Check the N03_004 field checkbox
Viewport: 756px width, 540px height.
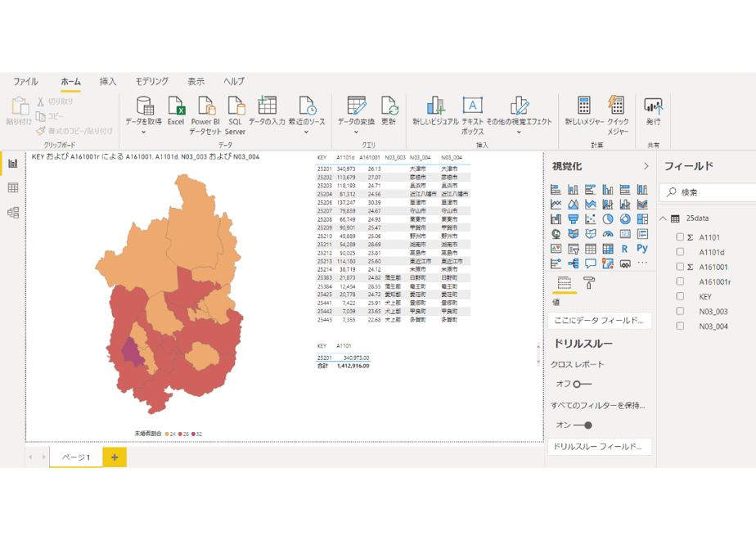680,326
